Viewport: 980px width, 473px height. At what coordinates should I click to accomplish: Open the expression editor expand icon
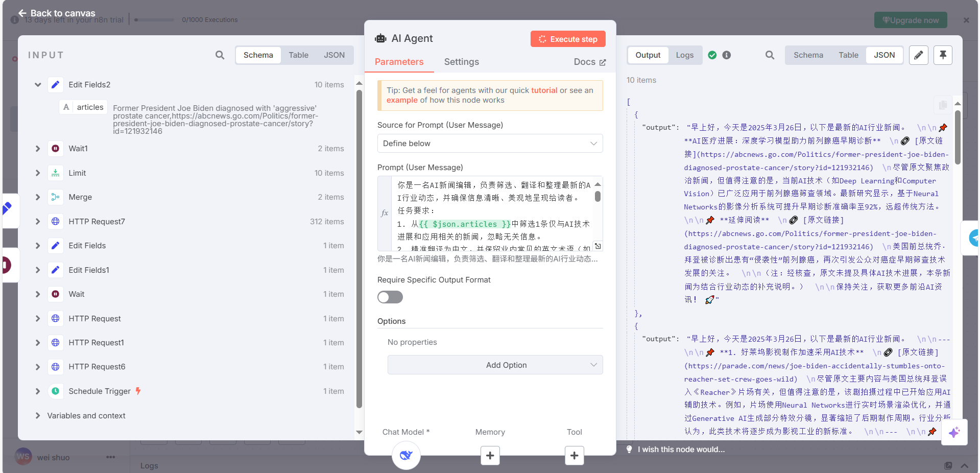[597, 246]
